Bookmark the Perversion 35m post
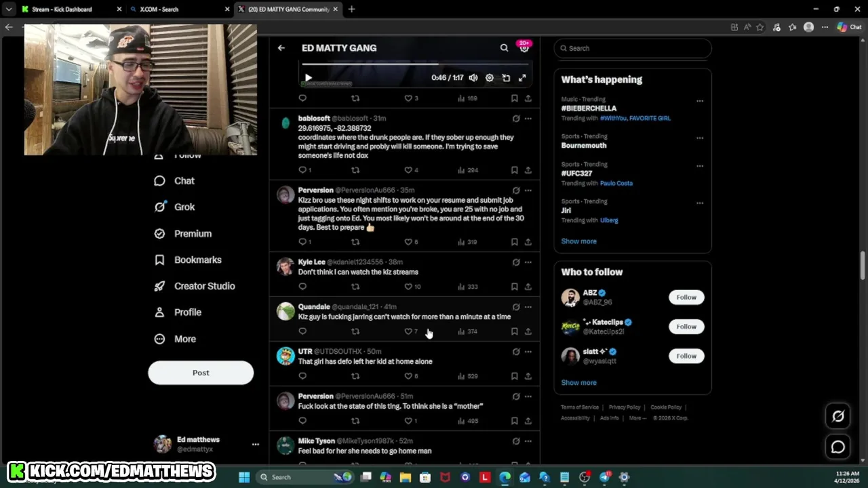 [515, 242]
